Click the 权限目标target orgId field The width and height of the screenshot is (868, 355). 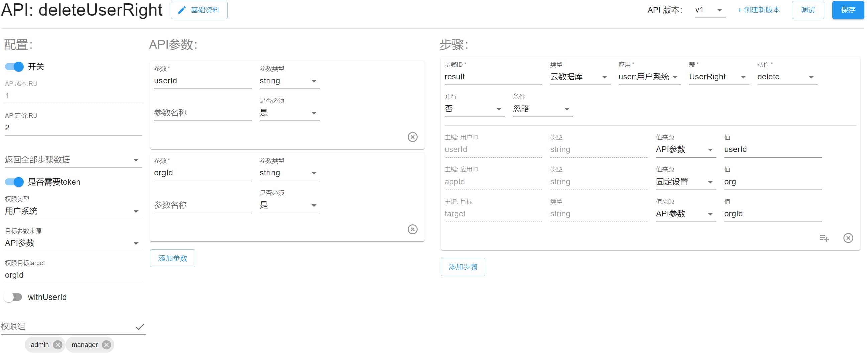(74, 275)
